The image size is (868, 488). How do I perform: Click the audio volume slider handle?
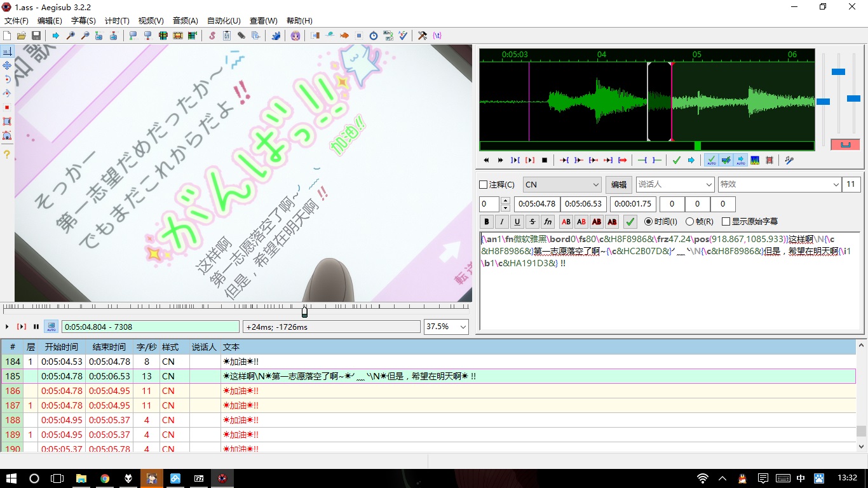[853, 98]
